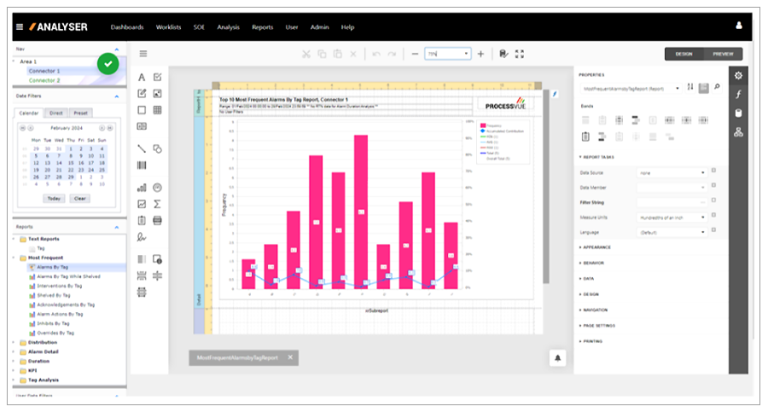The height and width of the screenshot is (412, 768).
Task: Open the Properties gear icon in right sidebar
Action: [x=738, y=75]
